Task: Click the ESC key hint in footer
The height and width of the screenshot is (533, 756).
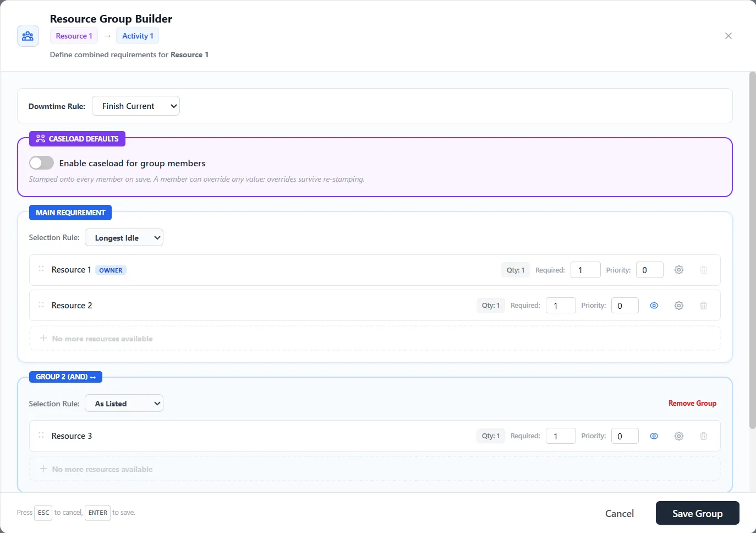Action: click(x=43, y=513)
